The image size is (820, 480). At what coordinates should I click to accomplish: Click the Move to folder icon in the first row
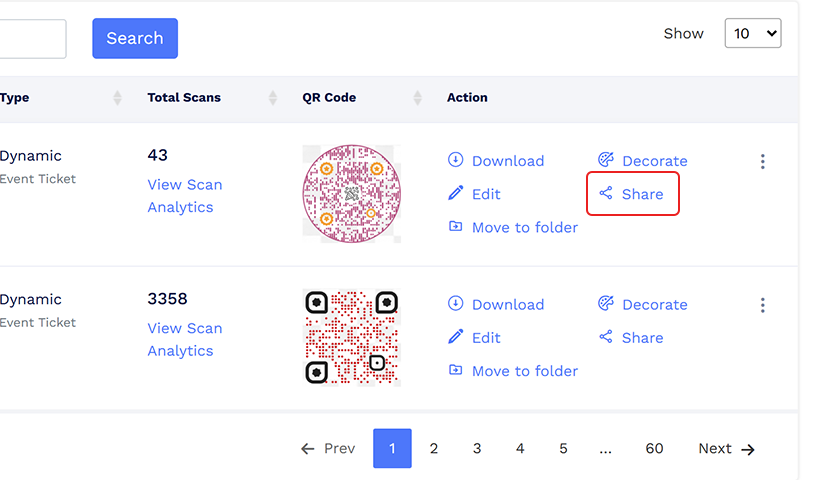pos(456,227)
